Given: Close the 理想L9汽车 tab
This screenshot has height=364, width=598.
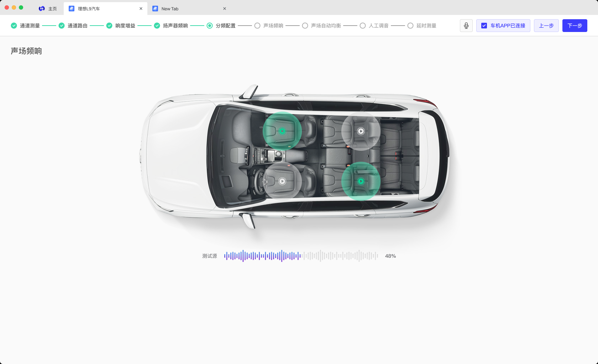Looking at the screenshot, I should 141,9.
